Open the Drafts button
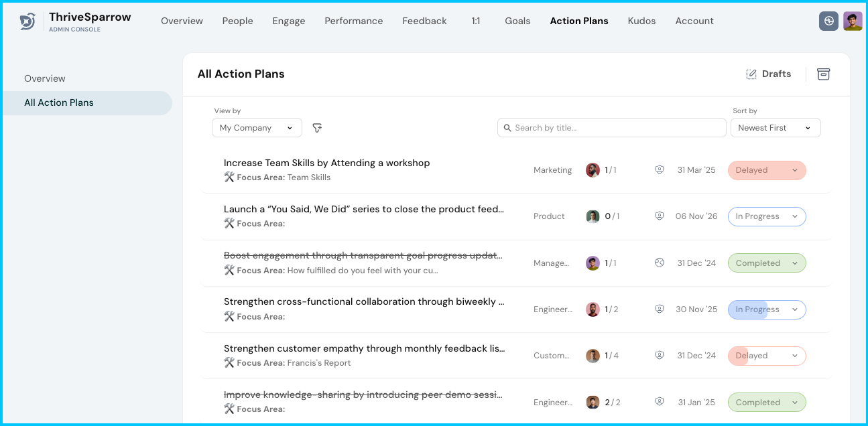The width and height of the screenshot is (868, 426). (769, 74)
